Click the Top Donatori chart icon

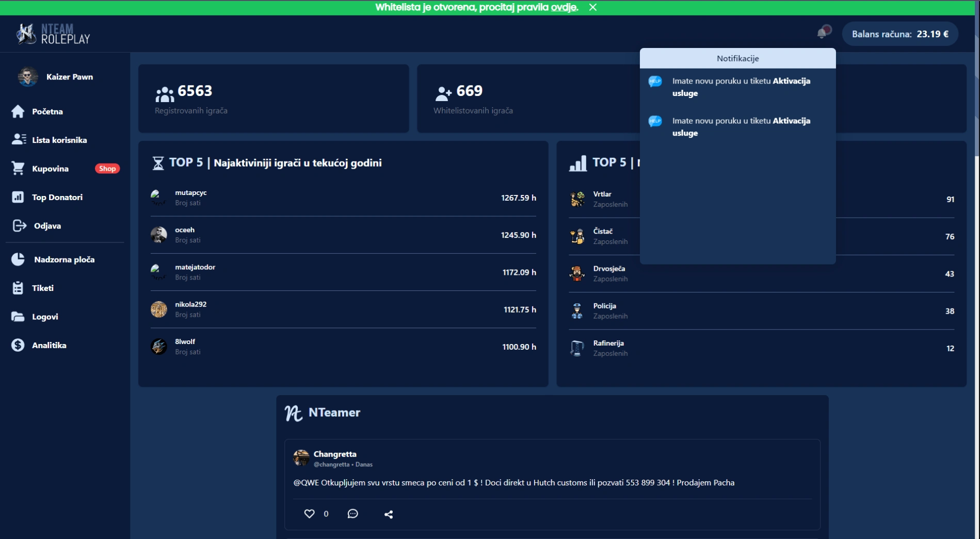tap(18, 197)
